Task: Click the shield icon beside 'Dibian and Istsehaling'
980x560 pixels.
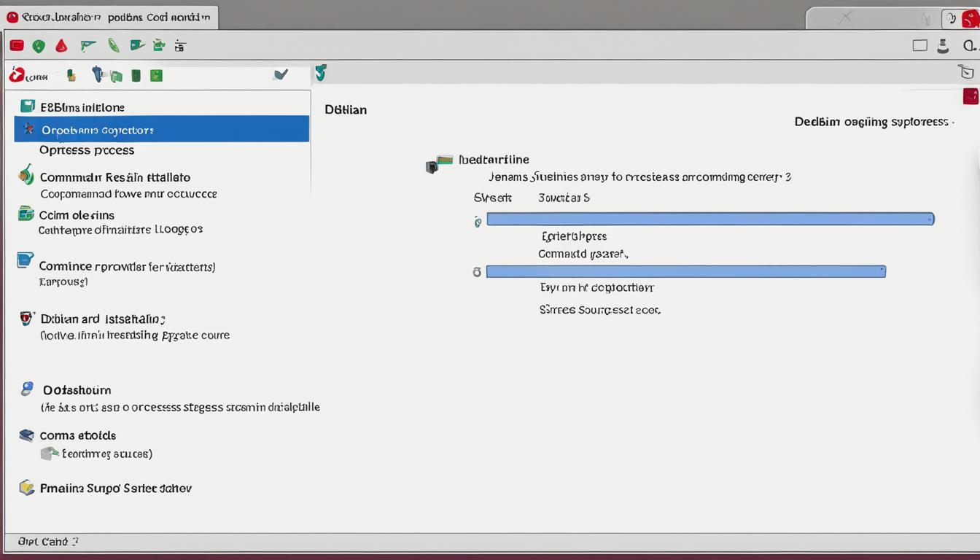Action: (x=27, y=319)
